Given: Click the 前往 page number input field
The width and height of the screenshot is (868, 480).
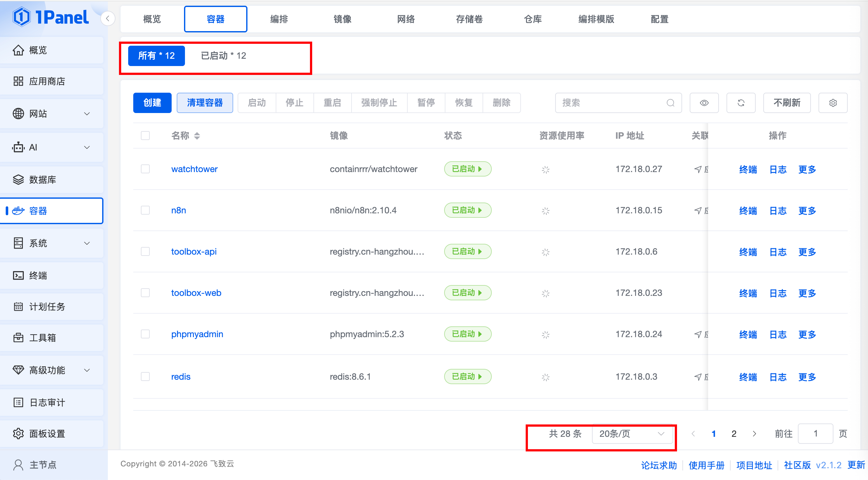Looking at the screenshot, I should coord(815,433).
